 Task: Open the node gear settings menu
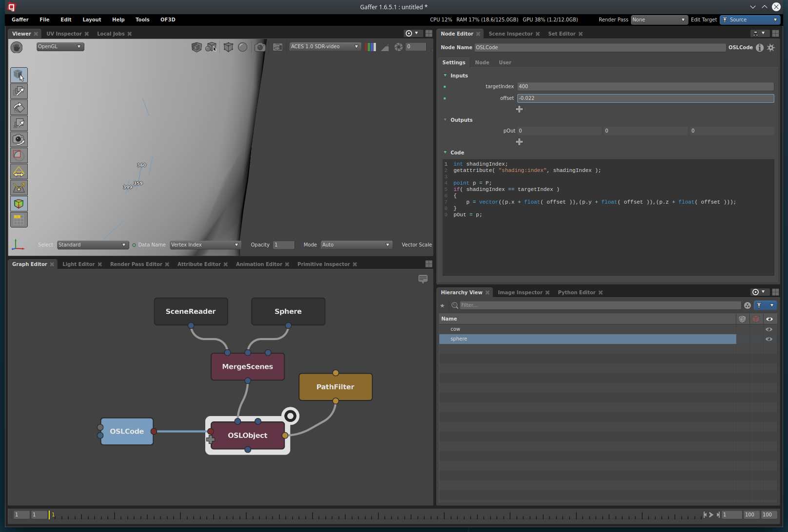pos(771,47)
